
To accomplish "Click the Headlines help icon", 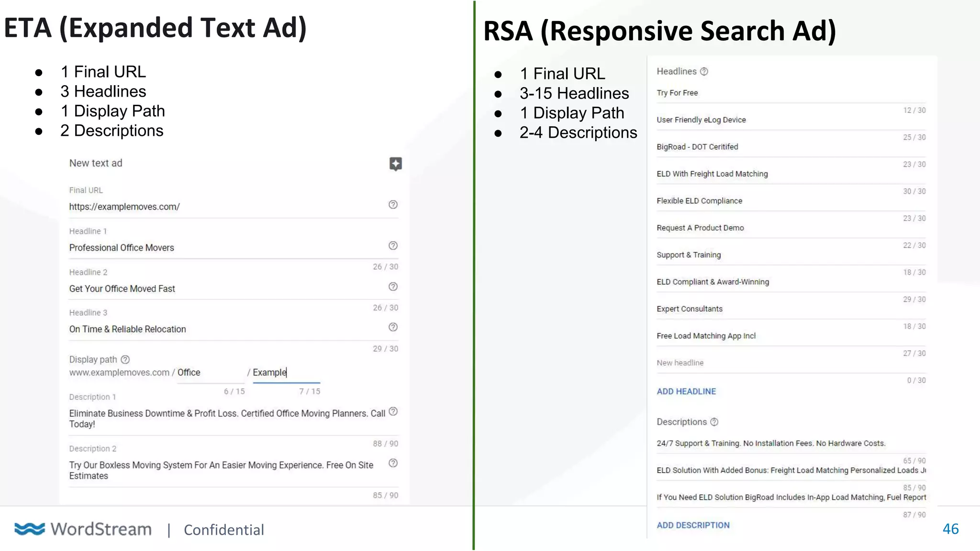I will tap(704, 71).
